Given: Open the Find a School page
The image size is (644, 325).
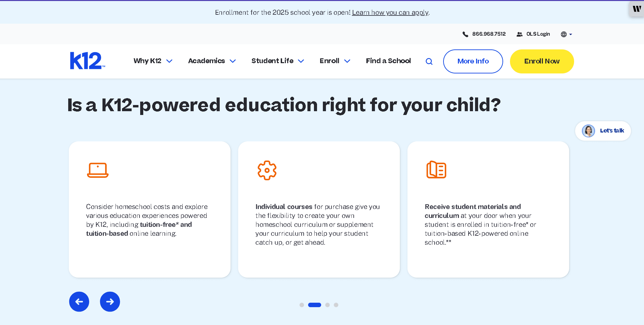Looking at the screenshot, I should [388, 61].
